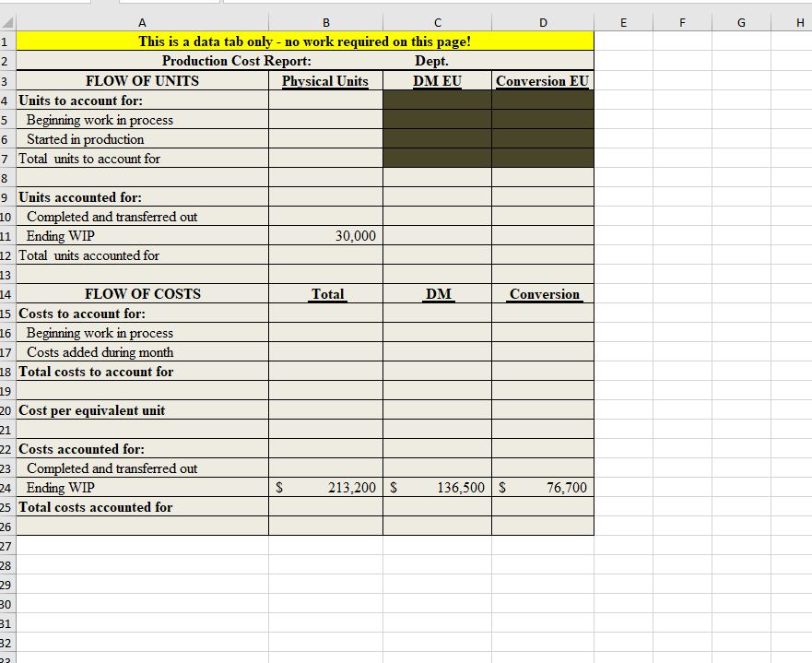The width and height of the screenshot is (812, 663).
Task: Click 'Ending WIP' label in row 11
Action: 143,236
